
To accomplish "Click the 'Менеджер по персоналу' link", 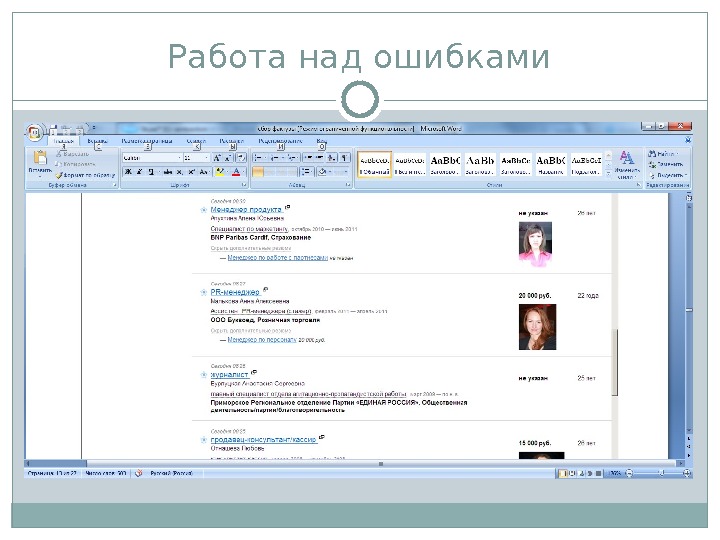I will [262, 340].
